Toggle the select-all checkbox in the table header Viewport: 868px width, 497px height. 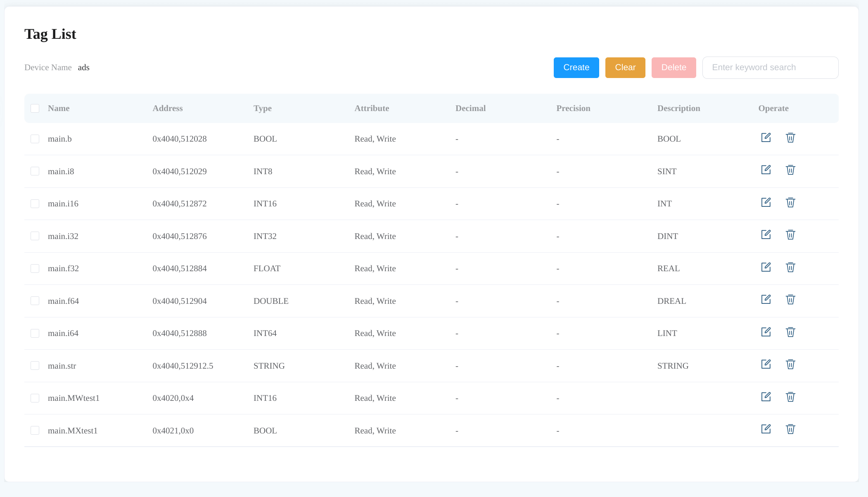pyautogui.click(x=35, y=108)
